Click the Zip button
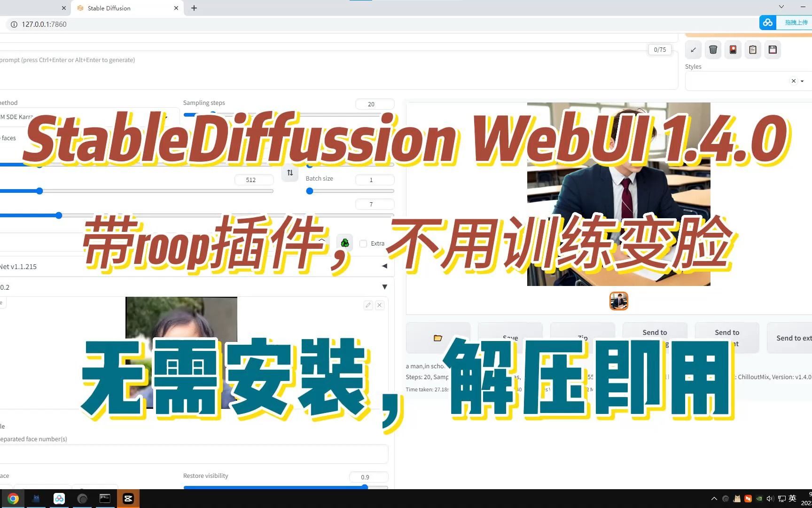Viewport: 812px width, 508px height. pyautogui.click(x=582, y=338)
